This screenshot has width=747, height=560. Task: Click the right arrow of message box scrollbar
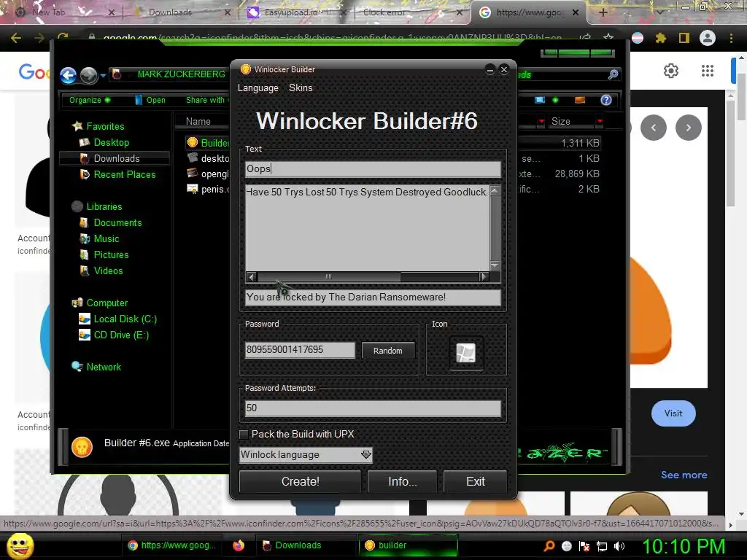pos(484,276)
